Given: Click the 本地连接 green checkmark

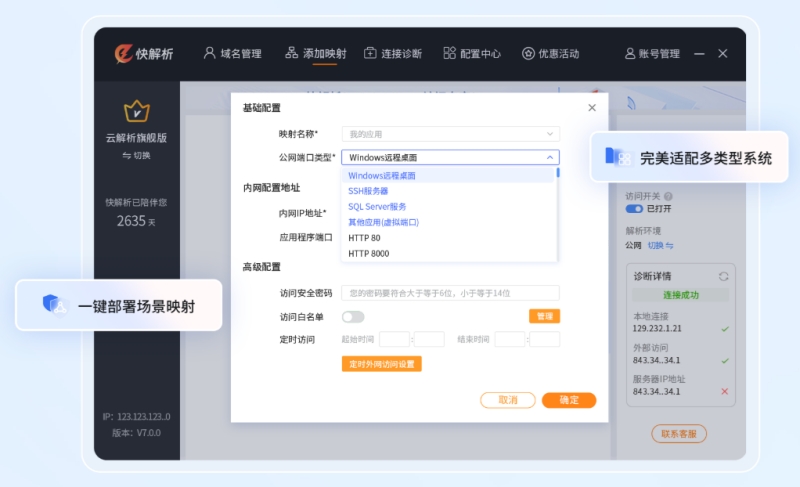Looking at the screenshot, I should pyautogui.click(x=724, y=329).
